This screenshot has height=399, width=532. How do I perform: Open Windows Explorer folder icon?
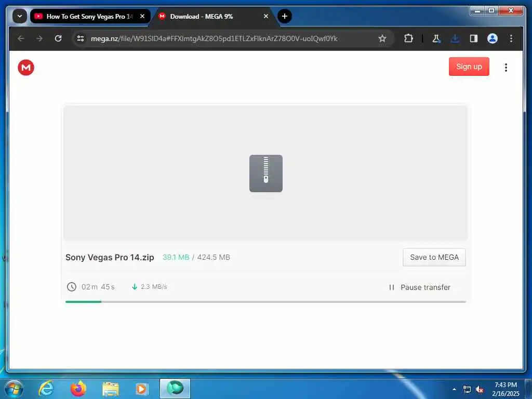click(x=110, y=389)
